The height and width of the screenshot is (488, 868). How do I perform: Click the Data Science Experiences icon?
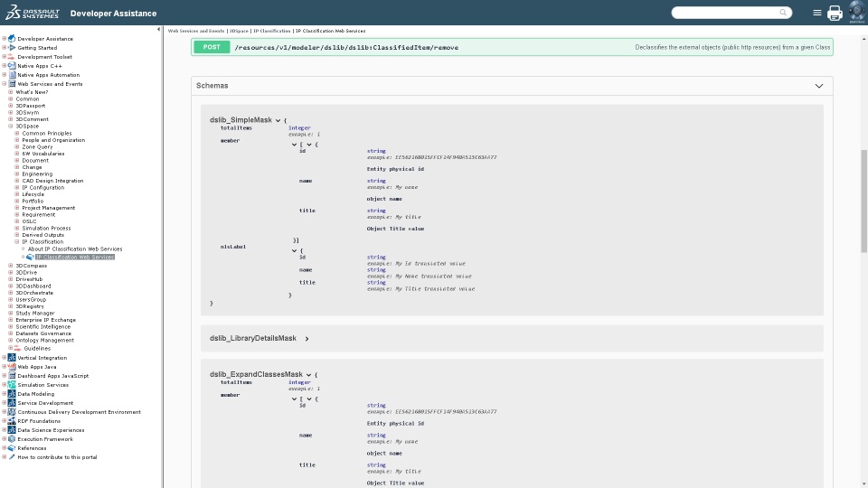point(12,430)
